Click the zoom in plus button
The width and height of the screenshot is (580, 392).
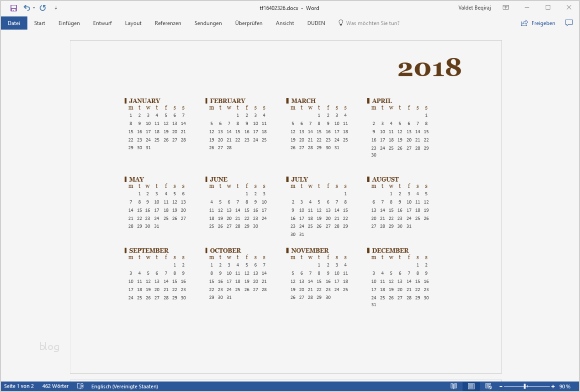pos(553,386)
